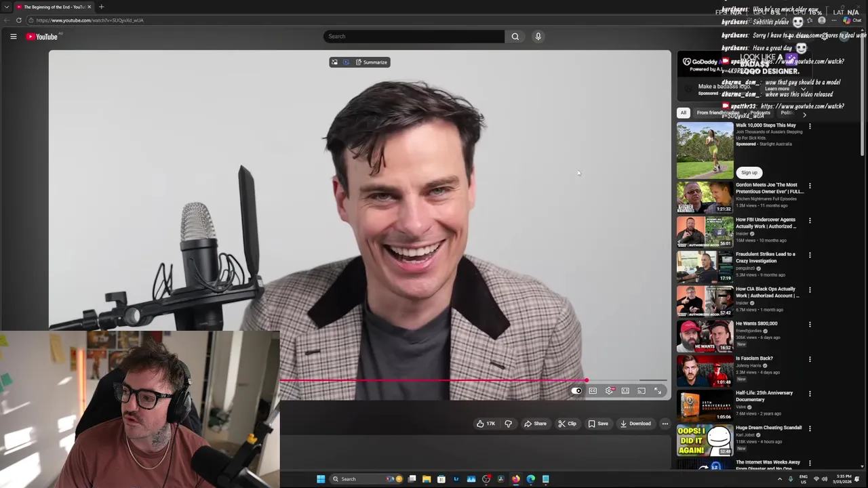This screenshot has width=868, height=488.
Task: Open options for 'Walk 10,000 Steps This May'
Action: (x=810, y=126)
